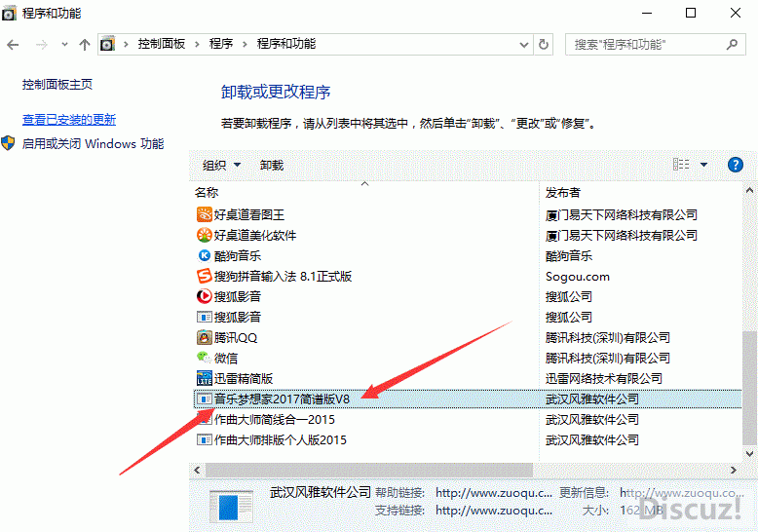Select the 音乐梦想家2017简谱版V8 entry name
This screenshot has width=758, height=532.
pos(282,399)
